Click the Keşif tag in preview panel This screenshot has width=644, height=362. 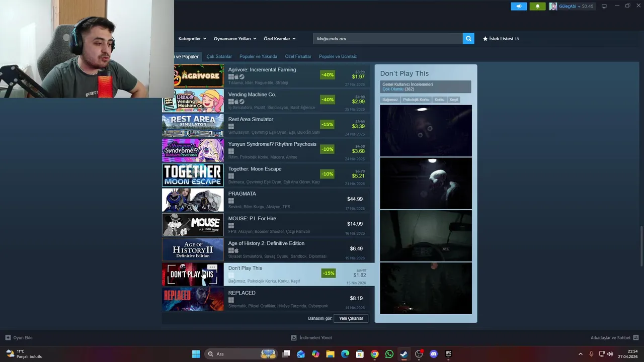(x=454, y=100)
